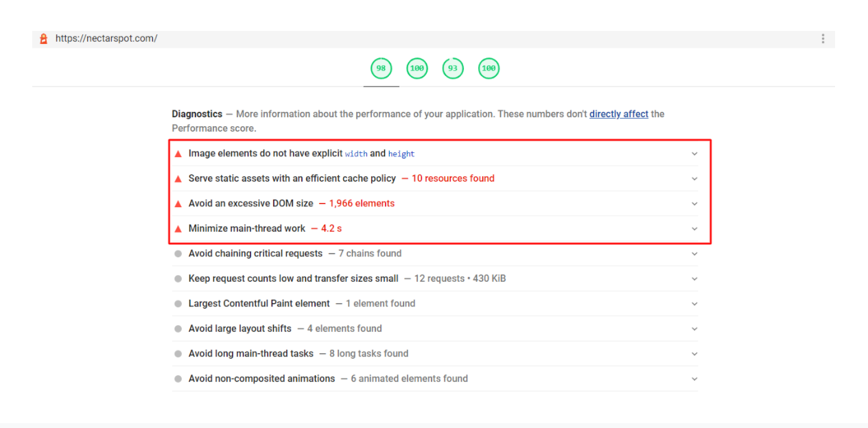Expand the Minimize main-thread work chevron

(x=694, y=228)
